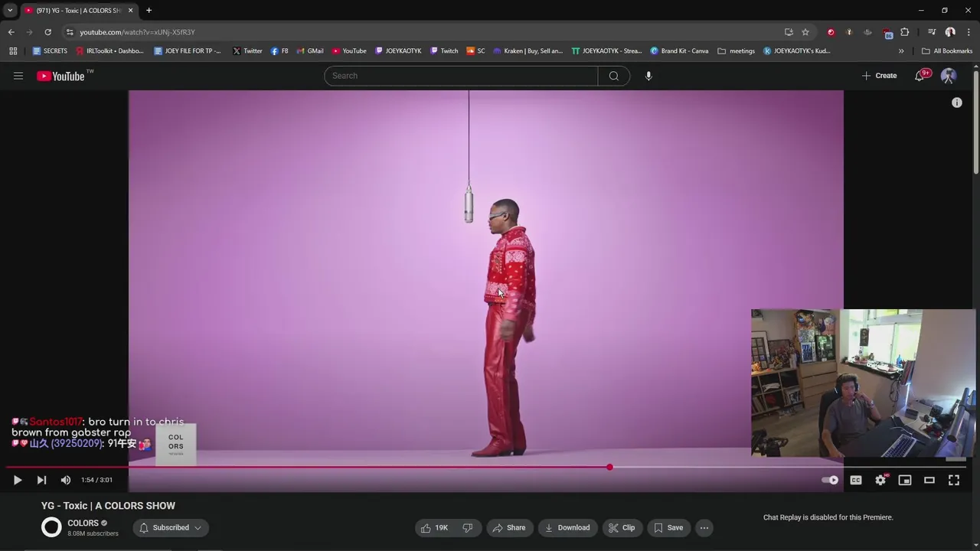The image size is (980, 551).
Task: Open the media control toolbar icon
Action: pyautogui.click(x=932, y=32)
